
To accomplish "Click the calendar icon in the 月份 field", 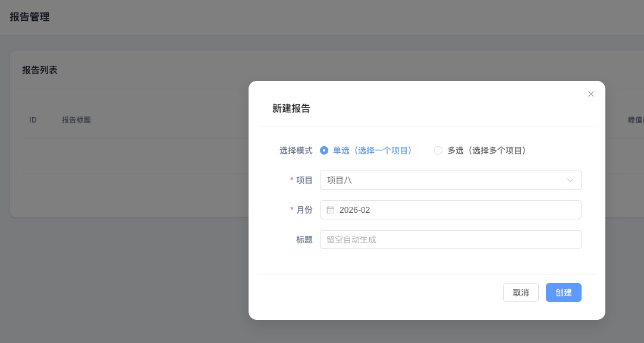I will pos(331,210).
